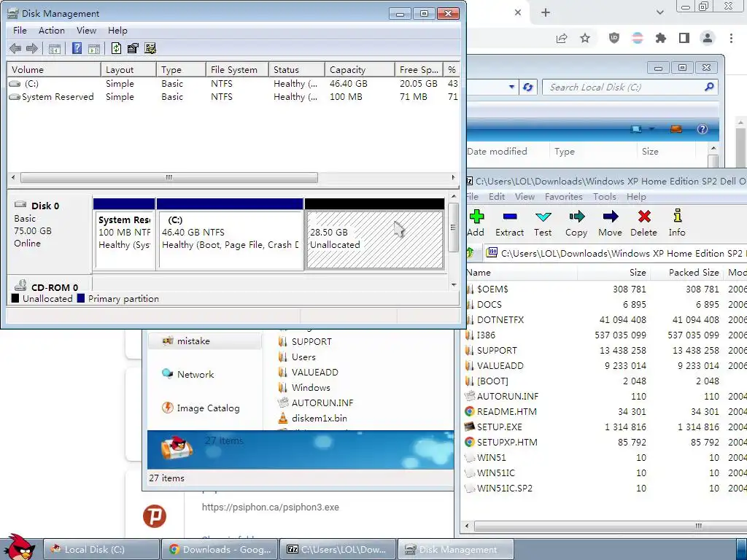Click Primary partition blue legend swatch
The height and width of the screenshot is (560, 747).
(80, 298)
